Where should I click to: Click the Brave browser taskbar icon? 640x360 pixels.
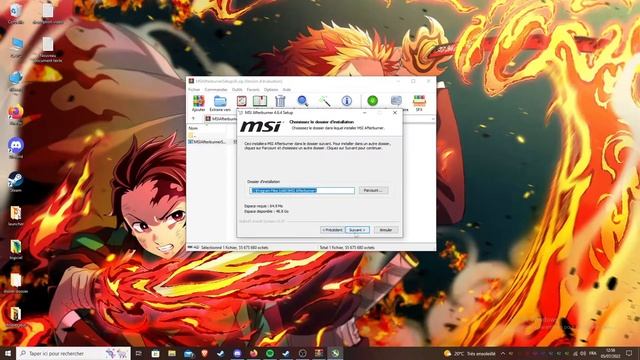204,353
